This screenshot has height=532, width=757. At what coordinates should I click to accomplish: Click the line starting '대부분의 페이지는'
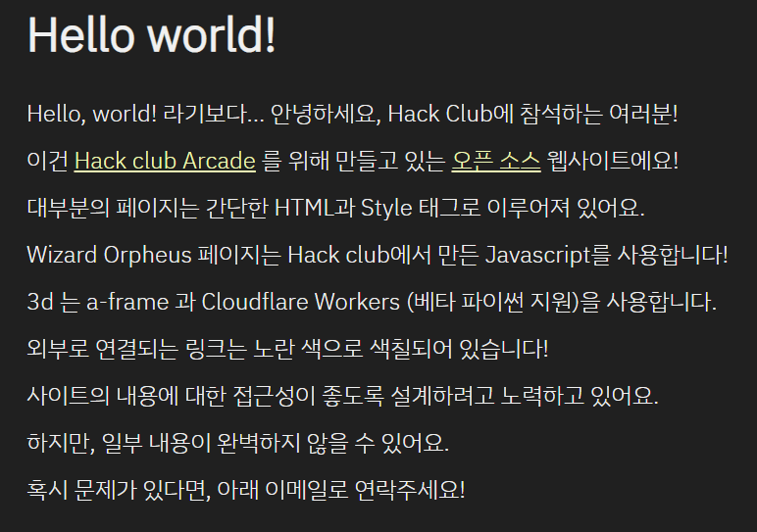click(x=336, y=209)
